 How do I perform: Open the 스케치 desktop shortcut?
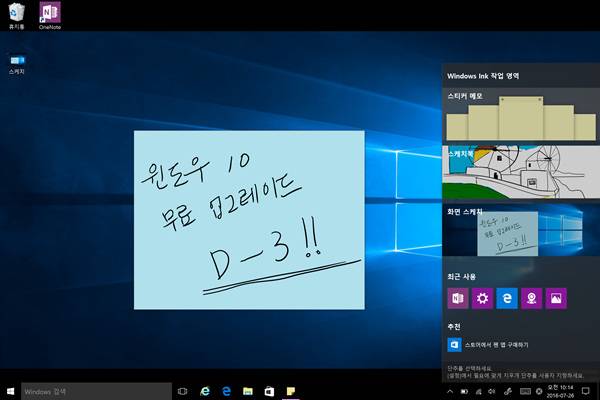point(17,64)
